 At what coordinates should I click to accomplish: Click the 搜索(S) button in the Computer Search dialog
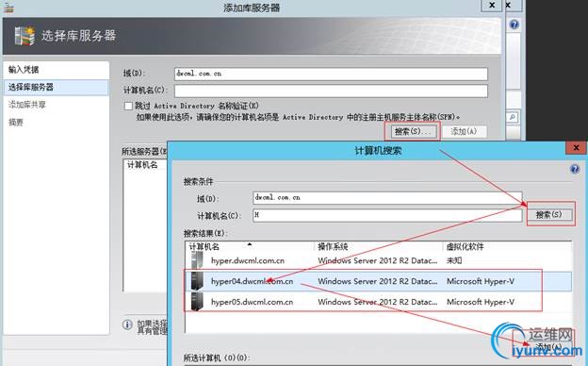tap(549, 215)
